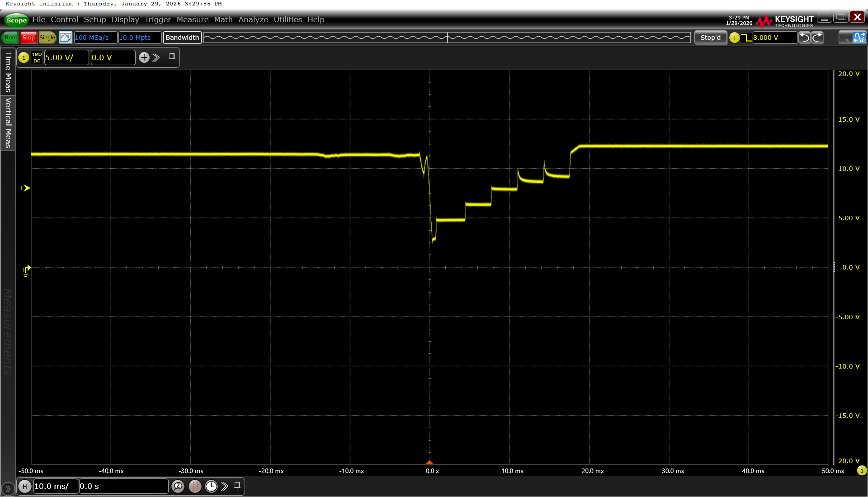Toggle the horizontal zoom Z icon
The height and width of the screenshot is (497, 868).
click(178, 486)
